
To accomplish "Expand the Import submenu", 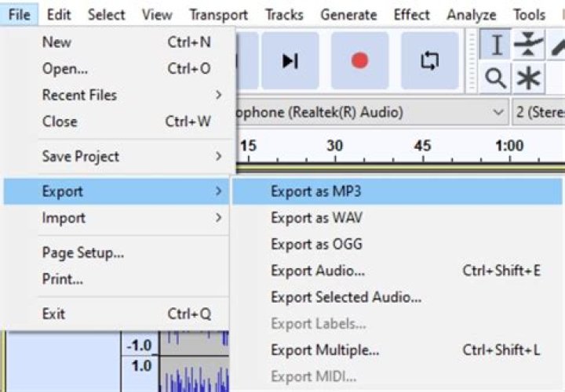I will pos(116,218).
